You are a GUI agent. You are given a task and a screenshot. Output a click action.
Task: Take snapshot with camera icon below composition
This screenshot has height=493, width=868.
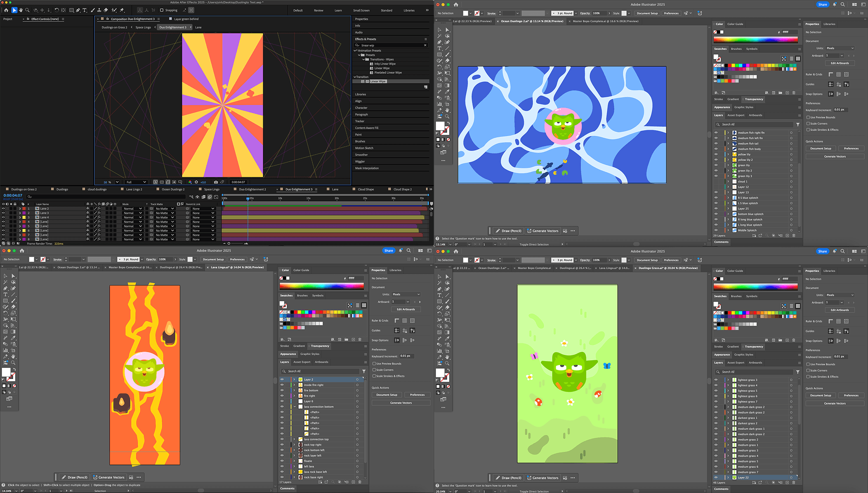tap(216, 182)
